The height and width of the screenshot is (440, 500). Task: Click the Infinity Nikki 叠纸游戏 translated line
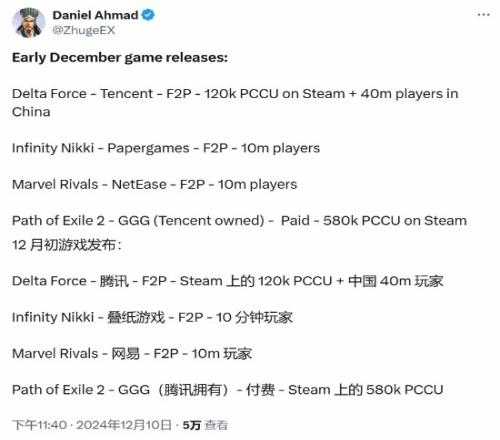152,317
